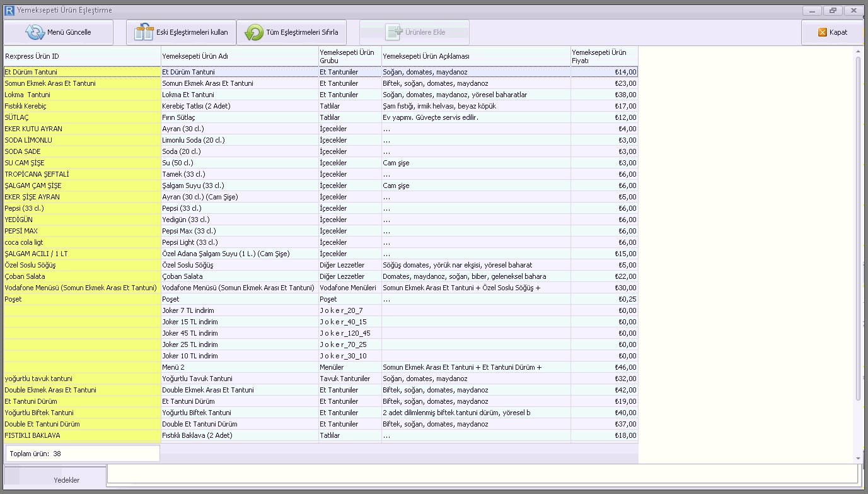Screen dimensions: 868x494
Task: Select the yellow 'Somun Ekmek Arası Et Tantuni' ID cell
Action: (x=82, y=83)
